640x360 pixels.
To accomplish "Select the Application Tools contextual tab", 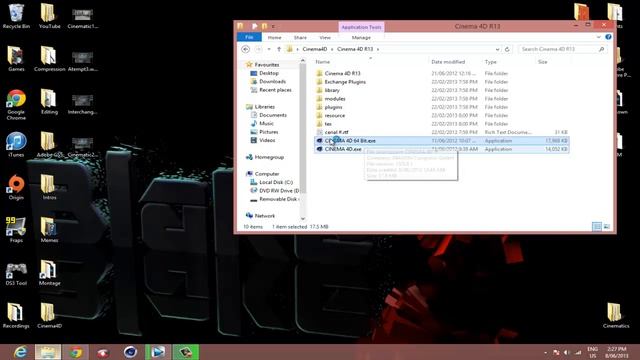I will tap(361, 27).
